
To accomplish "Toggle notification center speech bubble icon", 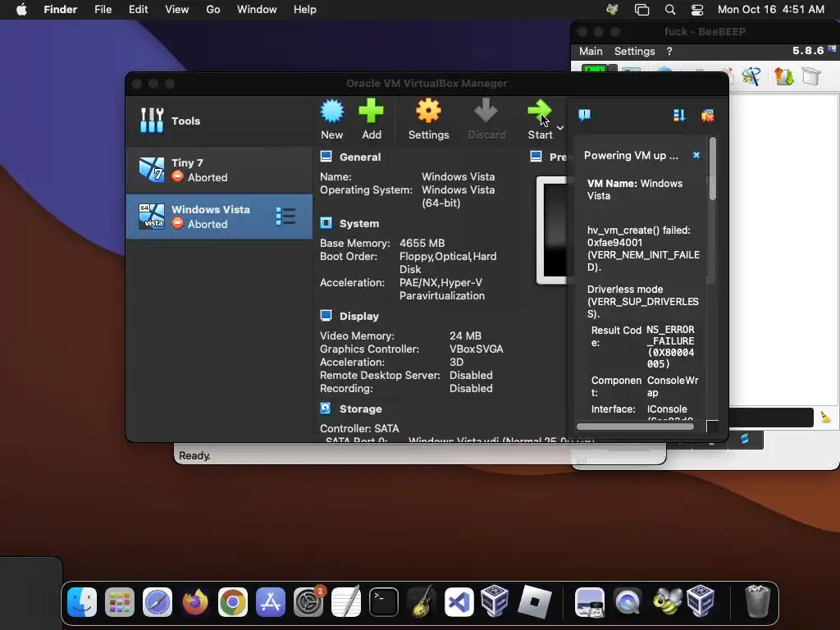I will click(584, 115).
